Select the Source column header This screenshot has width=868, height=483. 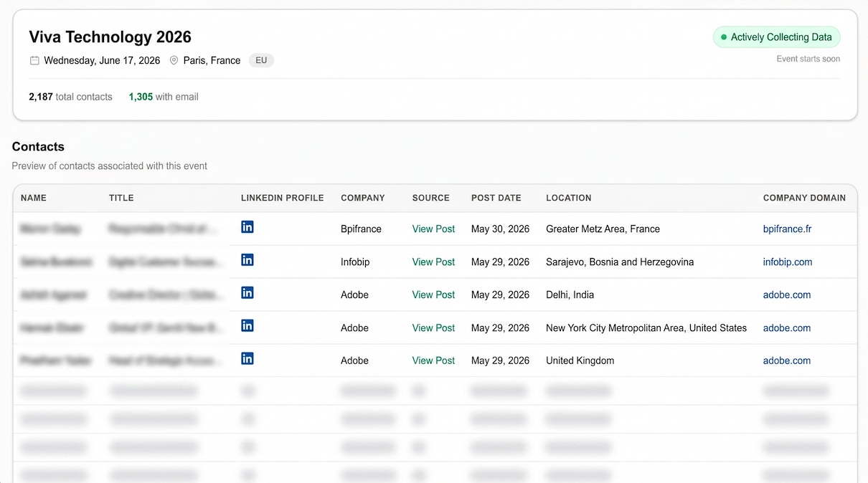(x=431, y=198)
